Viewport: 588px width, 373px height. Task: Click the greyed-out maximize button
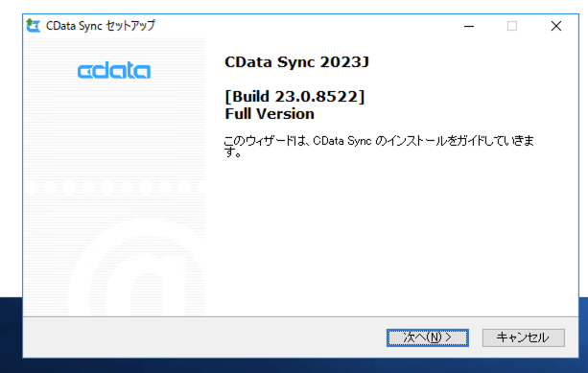point(512,26)
